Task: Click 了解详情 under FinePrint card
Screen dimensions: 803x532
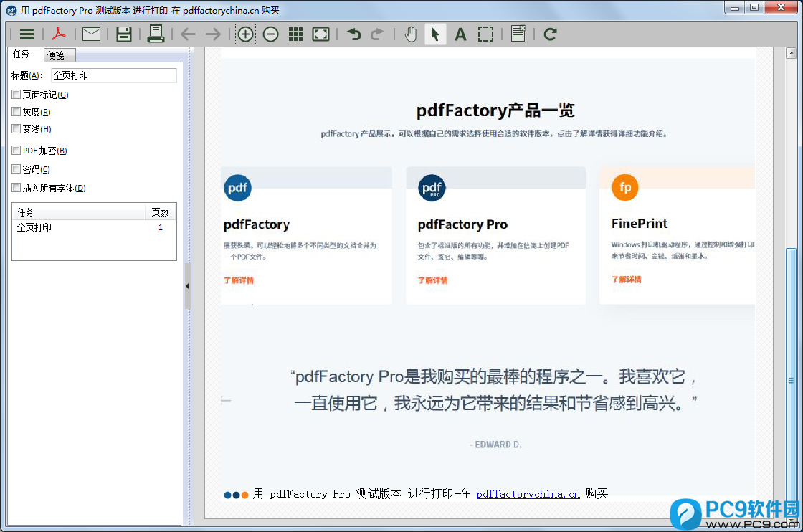Action: click(x=627, y=279)
